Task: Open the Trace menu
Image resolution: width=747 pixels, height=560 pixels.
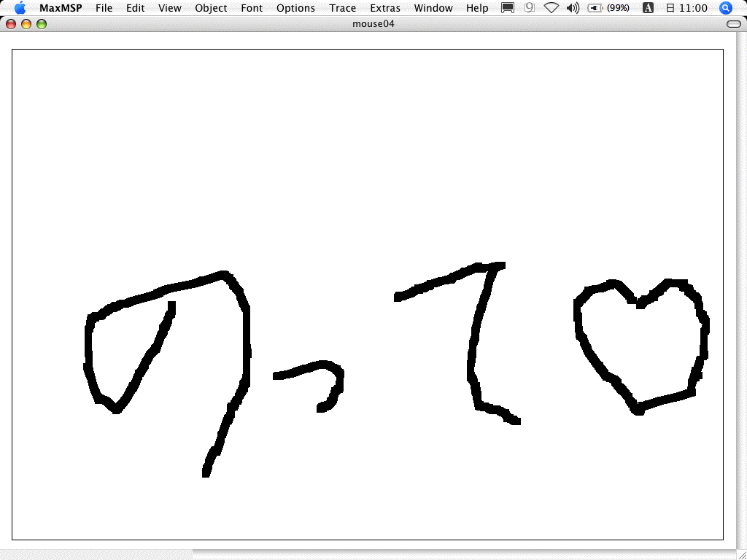Action: coord(343,8)
